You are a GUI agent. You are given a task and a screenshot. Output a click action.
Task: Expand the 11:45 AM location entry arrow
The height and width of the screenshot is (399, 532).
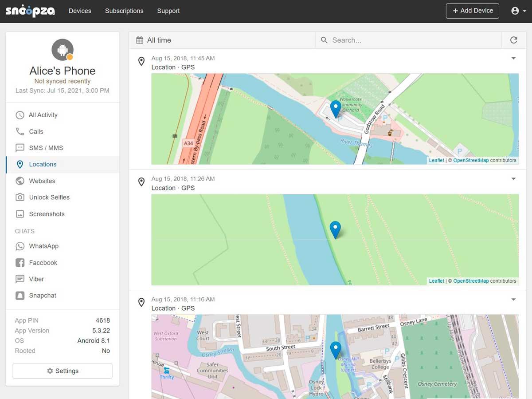click(x=513, y=59)
